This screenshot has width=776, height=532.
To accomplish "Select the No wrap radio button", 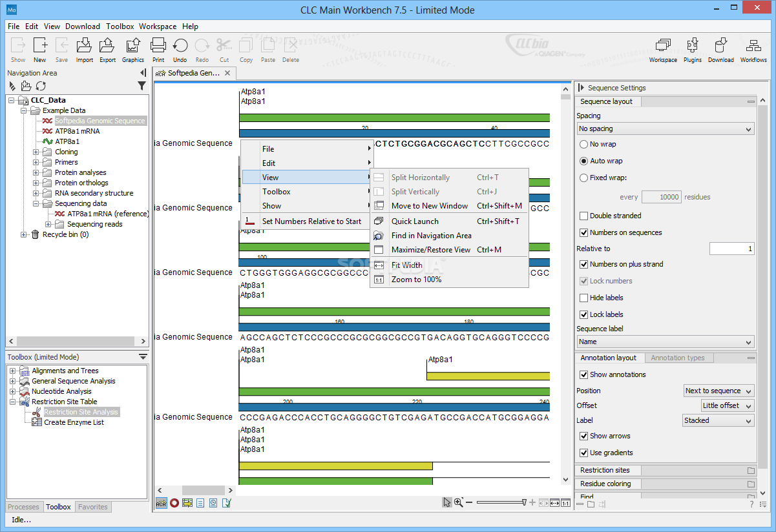I will tap(584, 145).
